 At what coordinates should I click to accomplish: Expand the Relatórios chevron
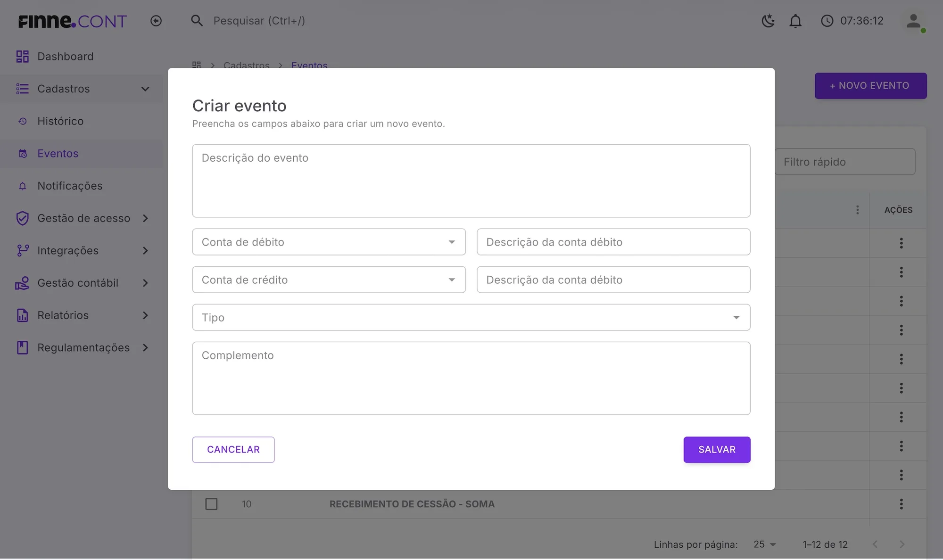145,315
